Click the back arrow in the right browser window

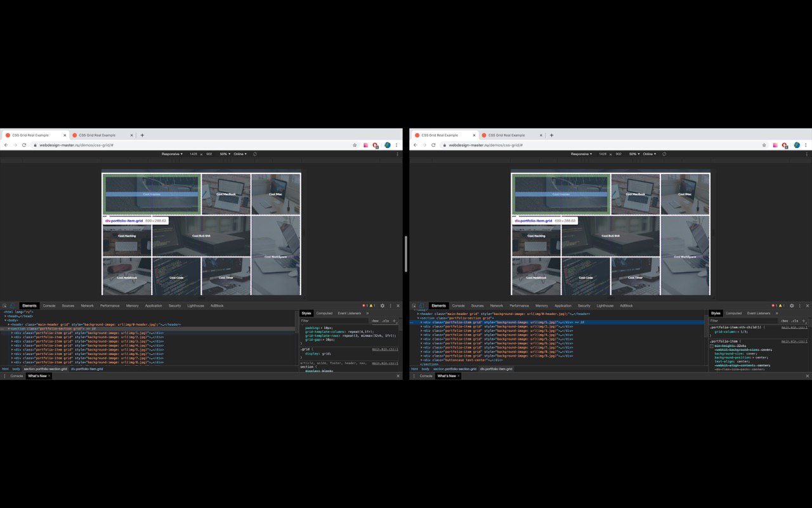pyautogui.click(x=416, y=145)
